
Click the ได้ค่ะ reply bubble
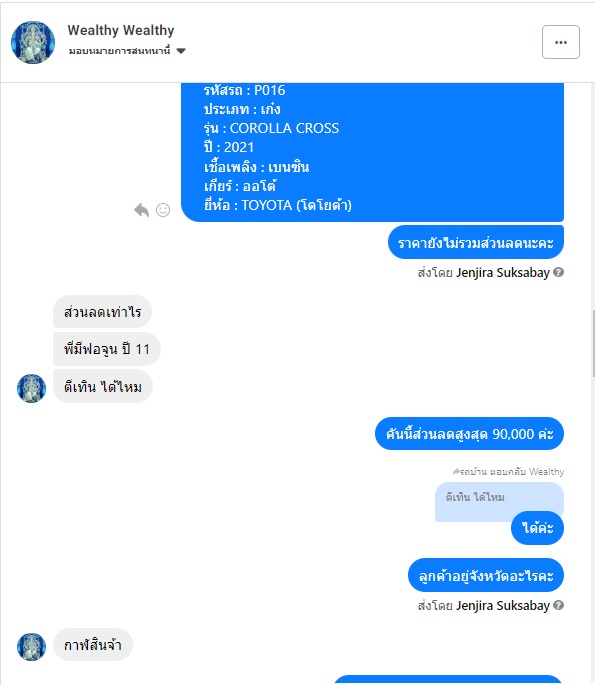[x=537, y=528]
